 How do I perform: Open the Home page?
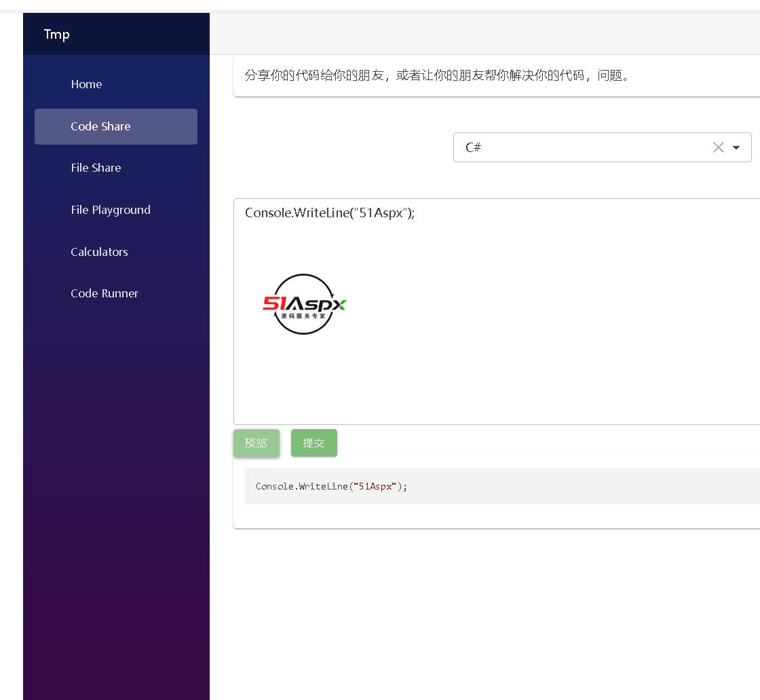116,84
